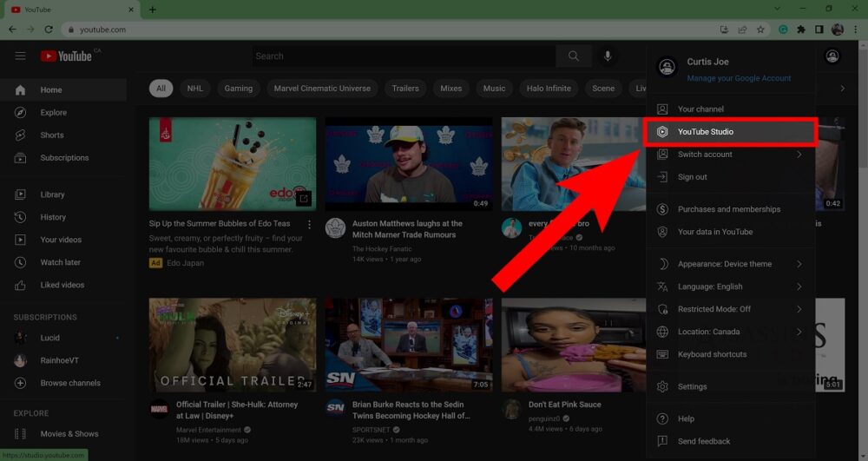
Task: Expand Restricted Mode: Off option
Action: point(729,309)
